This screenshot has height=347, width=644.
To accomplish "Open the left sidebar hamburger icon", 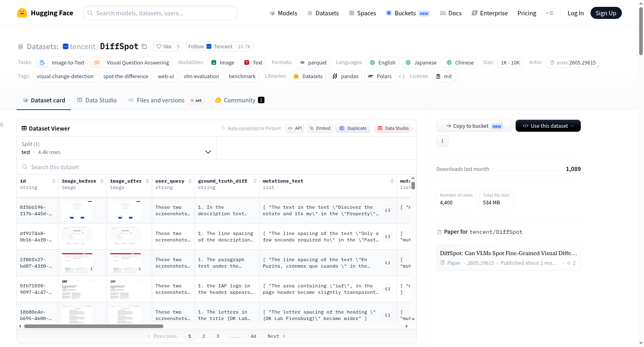I will (2, 125).
